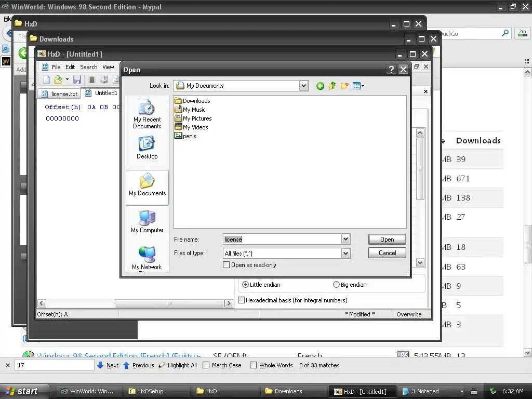The image size is (532, 399).
Task: Click the HxD horizontal scrollbar right arrow
Action: (229, 303)
